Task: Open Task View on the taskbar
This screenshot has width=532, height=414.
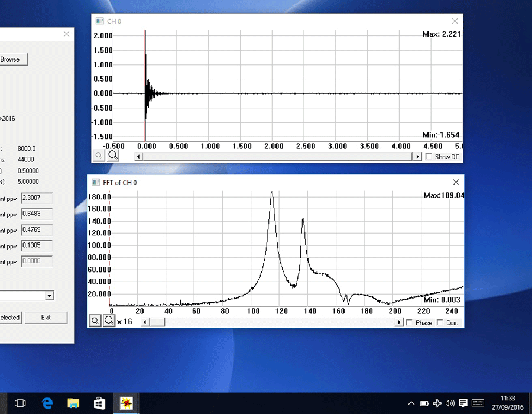Action: (20, 403)
